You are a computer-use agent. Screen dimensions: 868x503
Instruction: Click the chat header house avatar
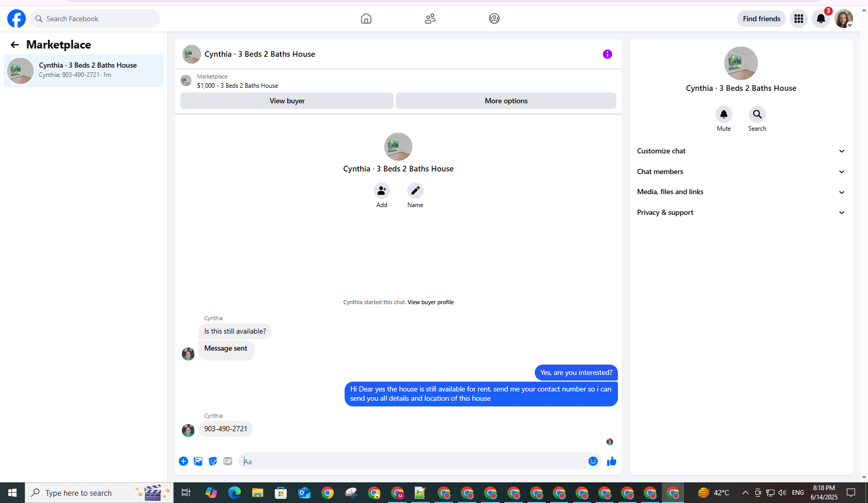192,54
